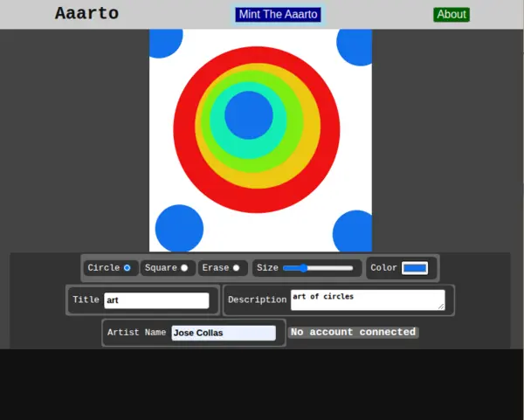The width and height of the screenshot is (524, 420).
Task: Click the Description textarea resize handle
Action: click(441, 306)
